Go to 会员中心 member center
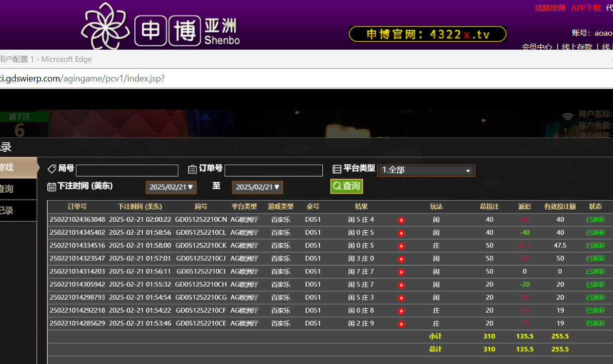Screen dimensions: 613x364 pos(537,47)
